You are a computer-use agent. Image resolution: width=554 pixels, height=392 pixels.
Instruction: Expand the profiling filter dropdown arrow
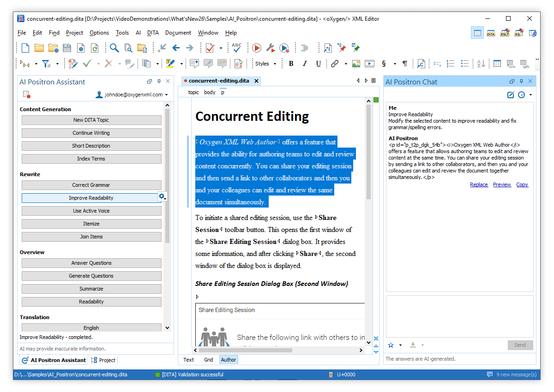coord(57,64)
